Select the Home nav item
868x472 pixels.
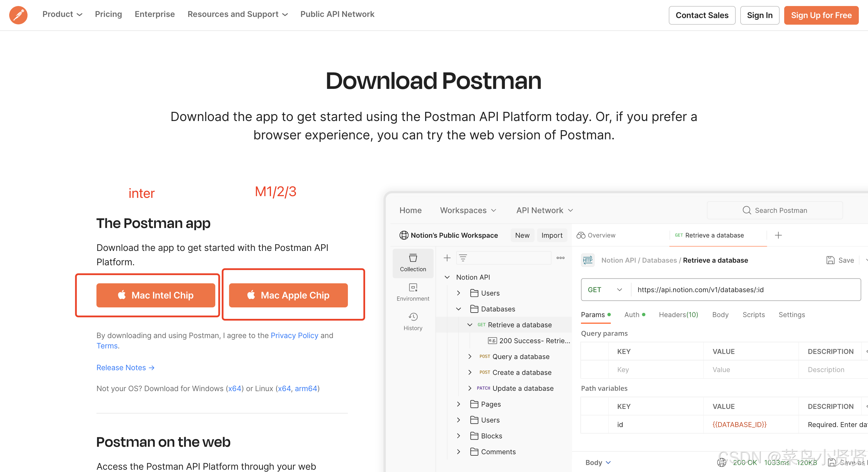[410, 210]
